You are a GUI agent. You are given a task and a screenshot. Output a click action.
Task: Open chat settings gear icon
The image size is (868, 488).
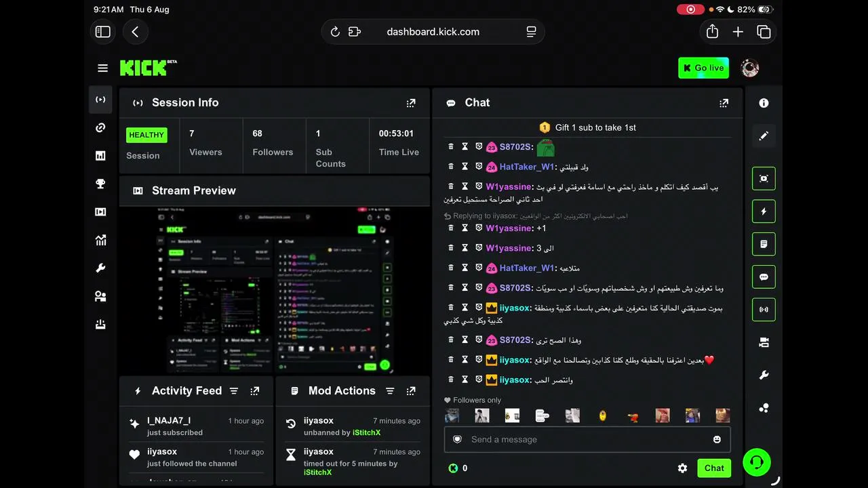682,468
